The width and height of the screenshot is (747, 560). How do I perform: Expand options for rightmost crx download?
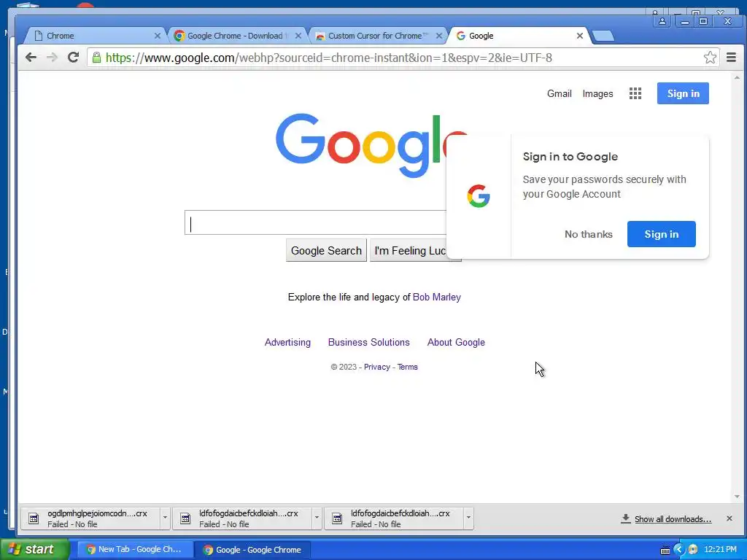[468, 518]
